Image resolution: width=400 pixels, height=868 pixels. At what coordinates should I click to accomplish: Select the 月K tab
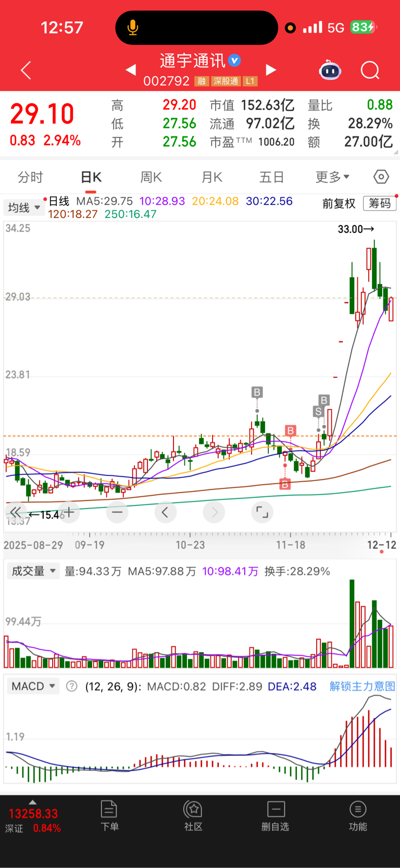click(212, 177)
